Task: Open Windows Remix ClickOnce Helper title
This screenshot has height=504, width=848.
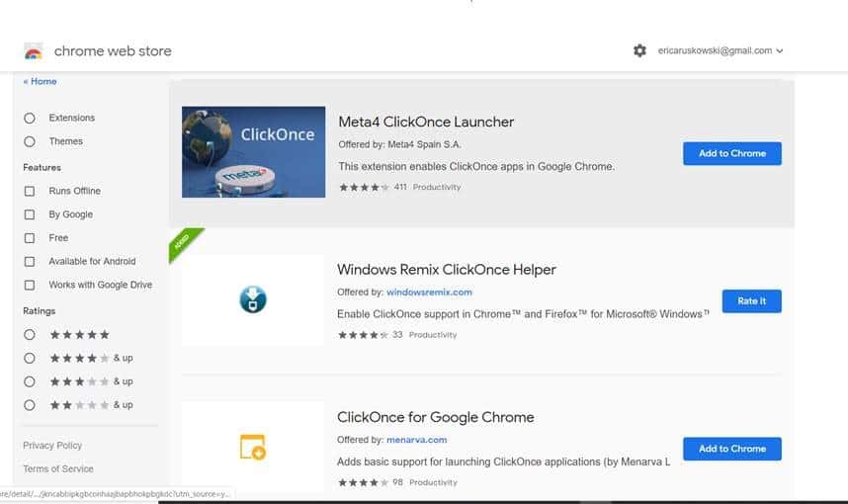Action: coord(446,270)
